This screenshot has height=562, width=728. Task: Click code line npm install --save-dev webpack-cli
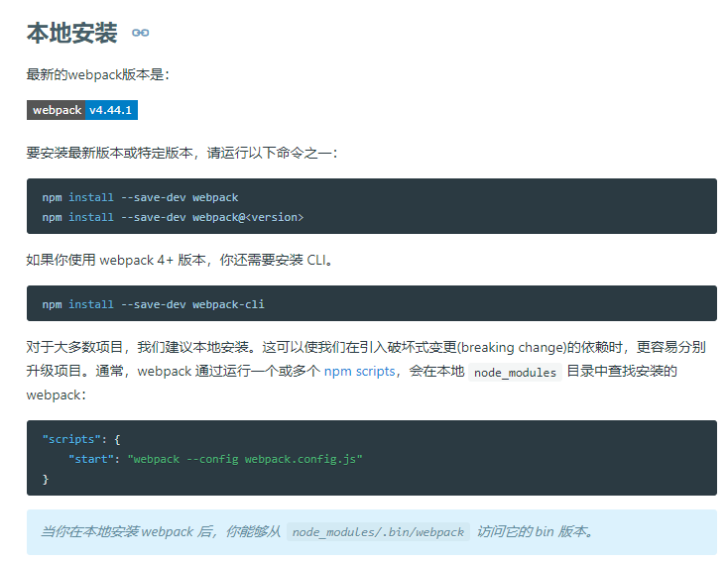(153, 304)
